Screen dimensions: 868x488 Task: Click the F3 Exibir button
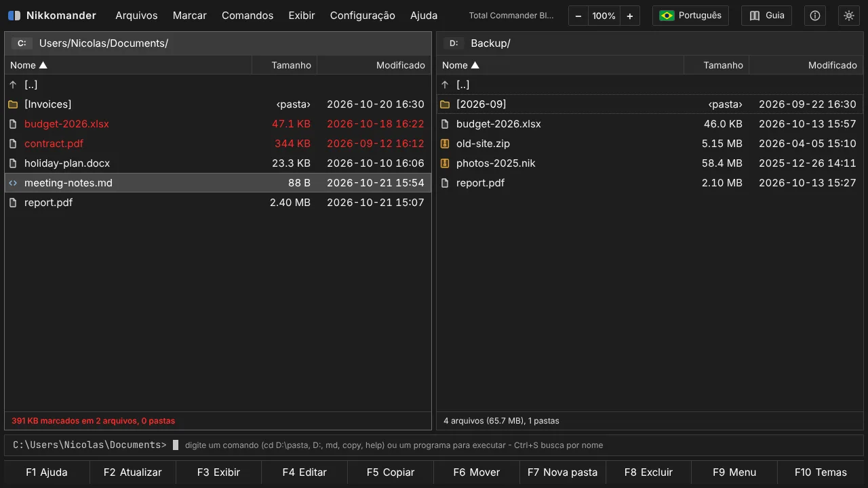[x=218, y=472]
